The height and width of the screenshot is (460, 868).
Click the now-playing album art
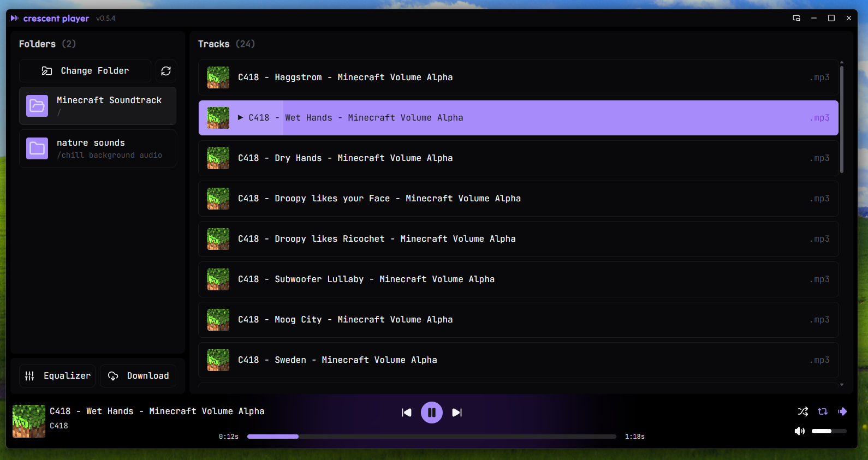(x=29, y=421)
